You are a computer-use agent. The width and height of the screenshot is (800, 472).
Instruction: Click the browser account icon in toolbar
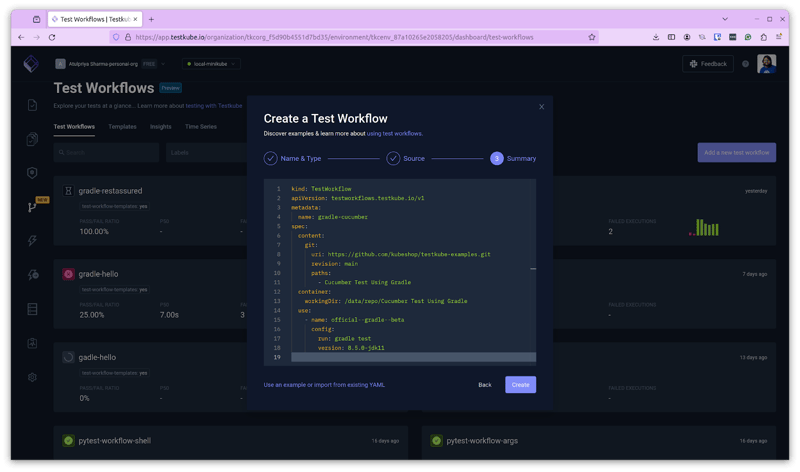pyautogui.click(x=687, y=37)
